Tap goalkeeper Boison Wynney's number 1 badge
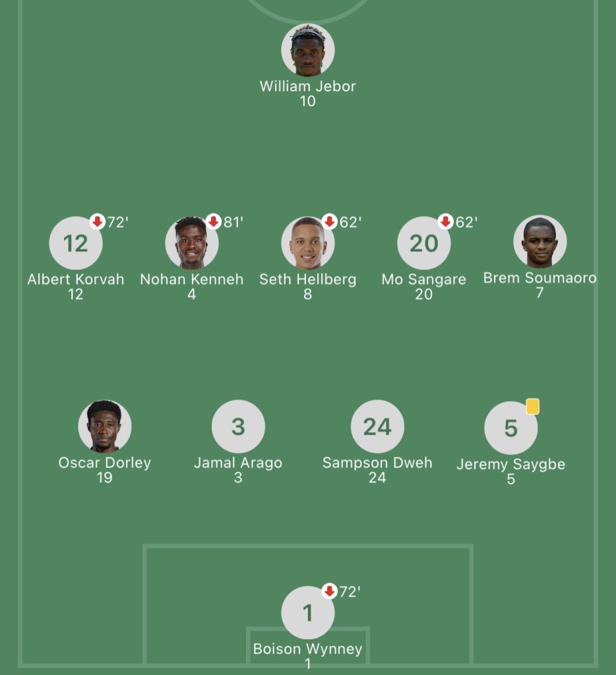Screen dimensions: 616x675 (308, 612)
